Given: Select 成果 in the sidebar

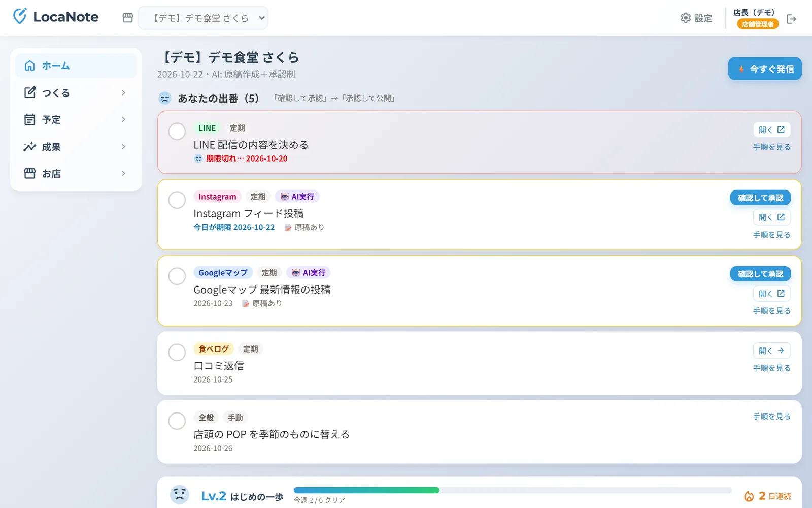Looking at the screenshot, I should [76, 146].
